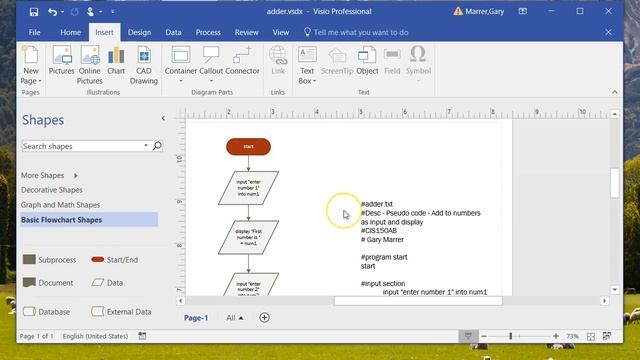The height and width of the screenshot is (360, 640).
Task: Choose the External Data shape
Action: click(121, 311)
